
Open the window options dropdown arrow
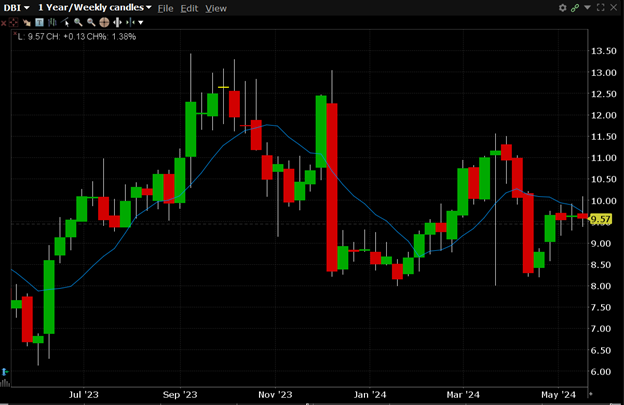click(587, 8)
